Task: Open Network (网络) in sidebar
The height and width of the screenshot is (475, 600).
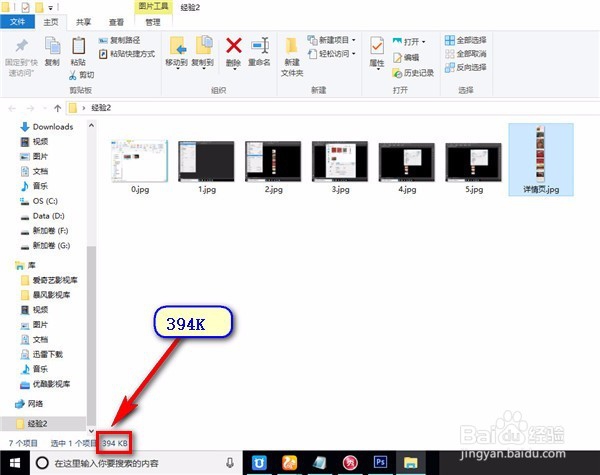Action: (x=29, y=404)
